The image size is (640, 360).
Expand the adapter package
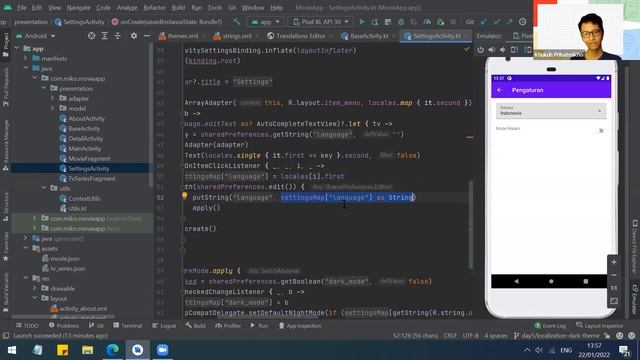coord(52,98)
